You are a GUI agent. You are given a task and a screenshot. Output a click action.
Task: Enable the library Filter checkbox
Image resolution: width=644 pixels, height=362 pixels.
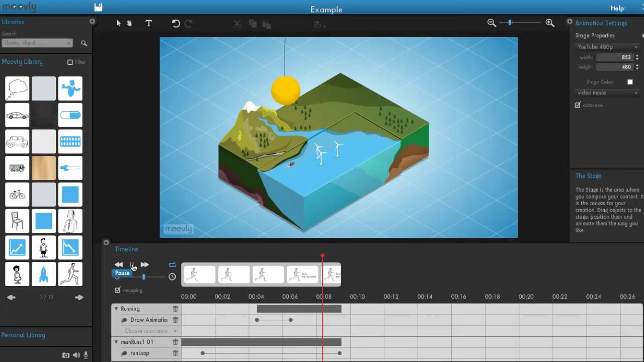pyautogui.click(x=70, y=62)
